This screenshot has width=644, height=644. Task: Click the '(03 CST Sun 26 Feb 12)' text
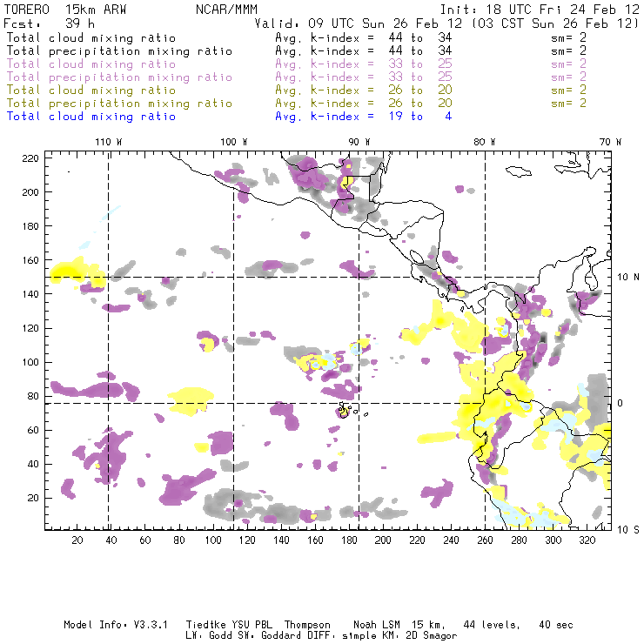click(555, 23)
